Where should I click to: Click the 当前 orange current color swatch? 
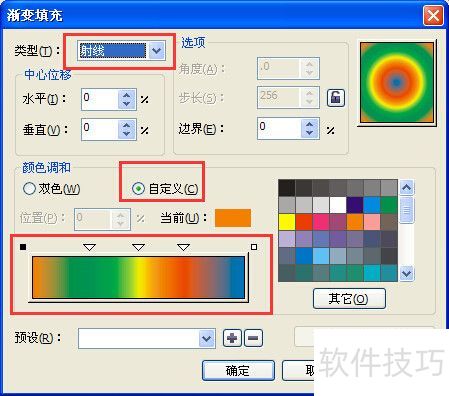[x=233, y=218]
